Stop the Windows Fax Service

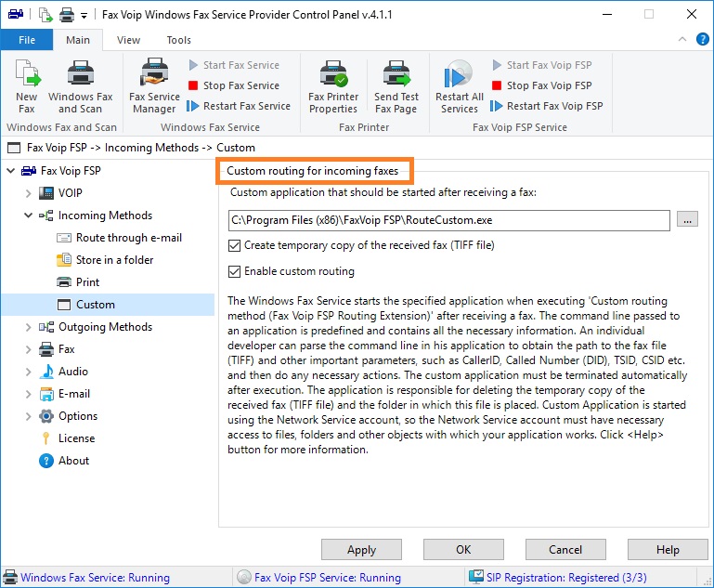click(x=234, y=85)
